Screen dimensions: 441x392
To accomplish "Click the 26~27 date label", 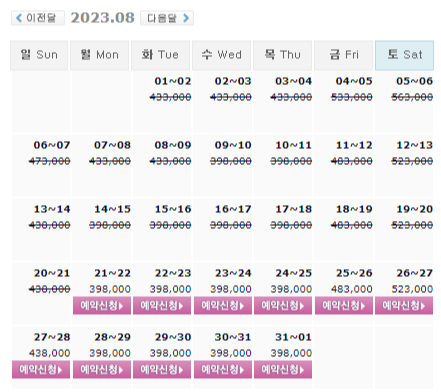I will (414, 273).
